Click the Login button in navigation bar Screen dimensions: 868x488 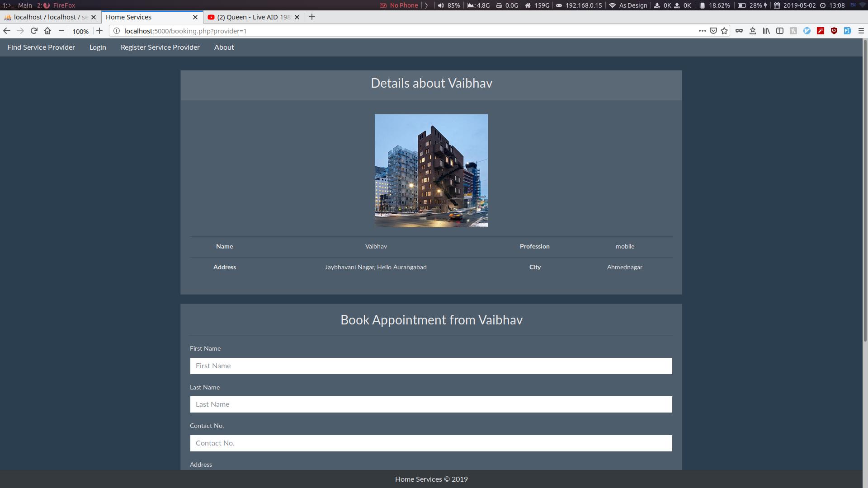click(x=97, y=47)
